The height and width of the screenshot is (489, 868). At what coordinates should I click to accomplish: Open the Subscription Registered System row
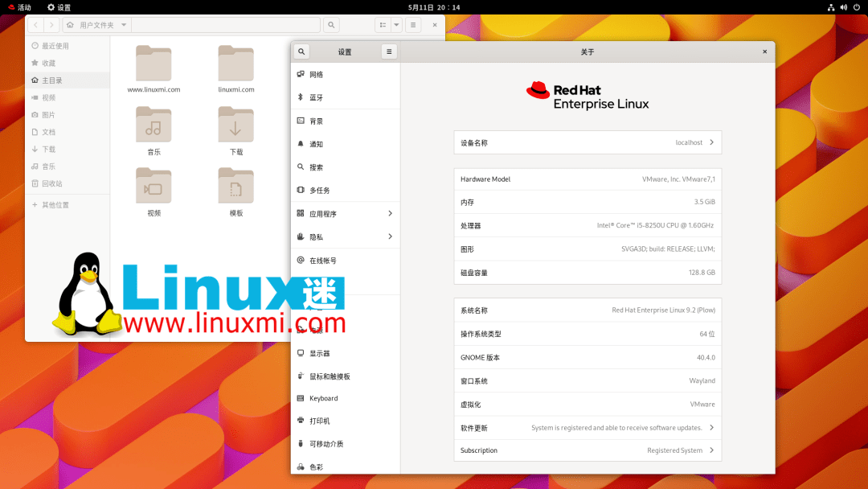click(588, 450)
